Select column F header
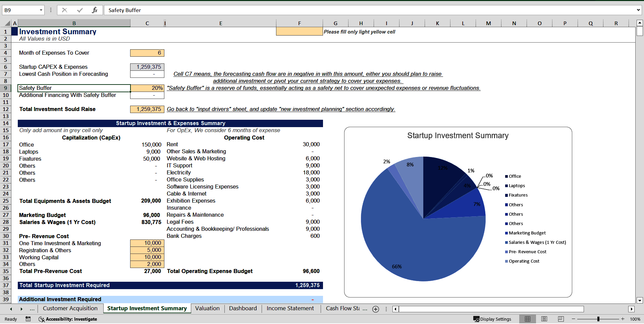Viewport: 644px width, 324px height. pos(300,23)
